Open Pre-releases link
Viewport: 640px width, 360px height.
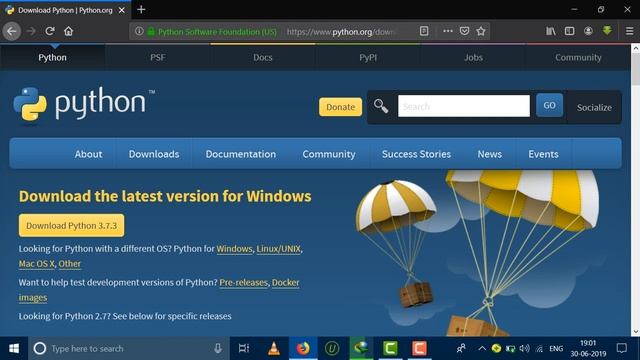[243, 282]
